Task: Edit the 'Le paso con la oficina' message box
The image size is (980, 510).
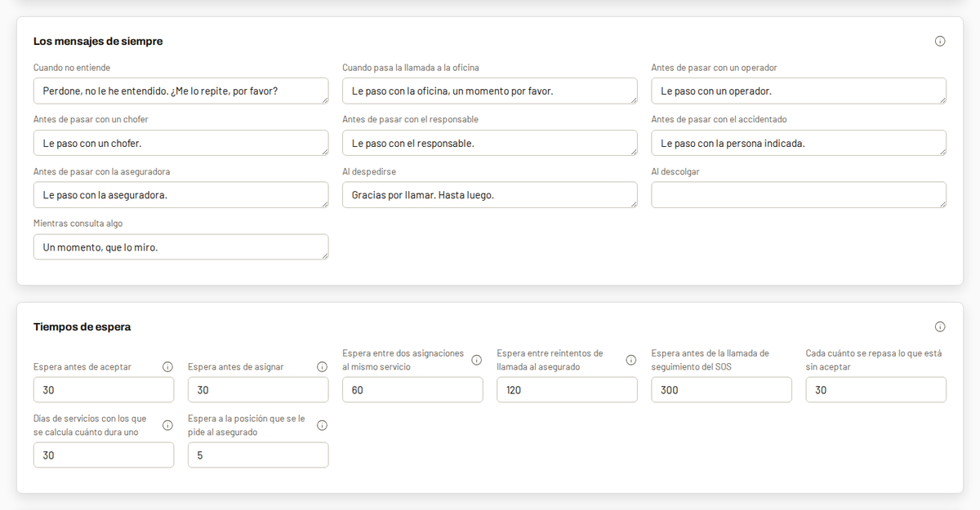Action: pyautogui.click(x=490, y=91)
